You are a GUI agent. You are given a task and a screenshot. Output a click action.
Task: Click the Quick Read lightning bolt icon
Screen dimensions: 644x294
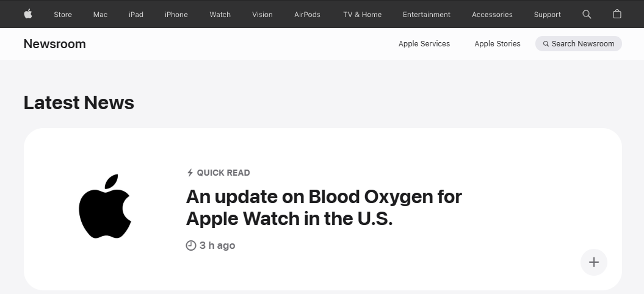[x=190, y=173]
